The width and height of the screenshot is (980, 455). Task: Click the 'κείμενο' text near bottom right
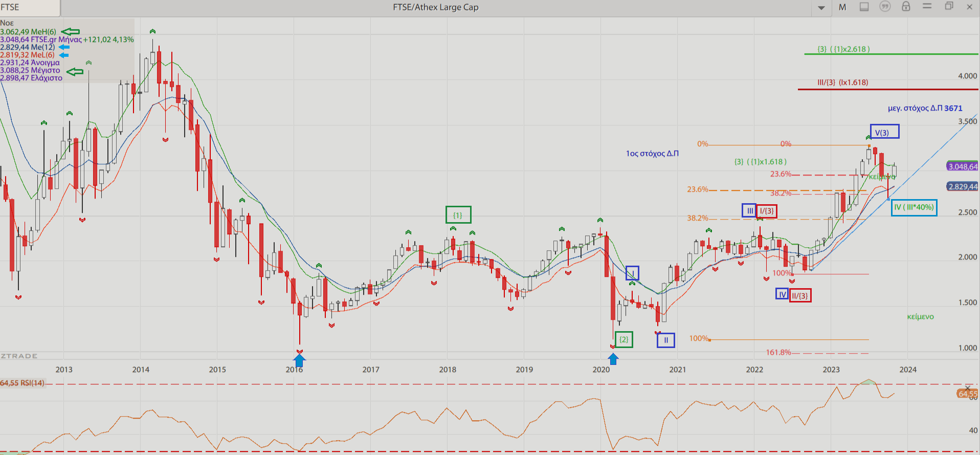click(920, 317)
